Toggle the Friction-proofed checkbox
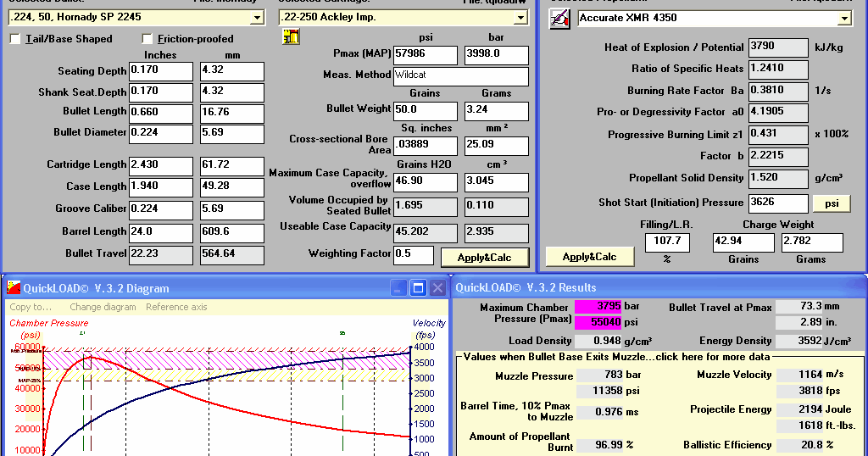Screen dimensions: 868x456 [x=147, y=39]
